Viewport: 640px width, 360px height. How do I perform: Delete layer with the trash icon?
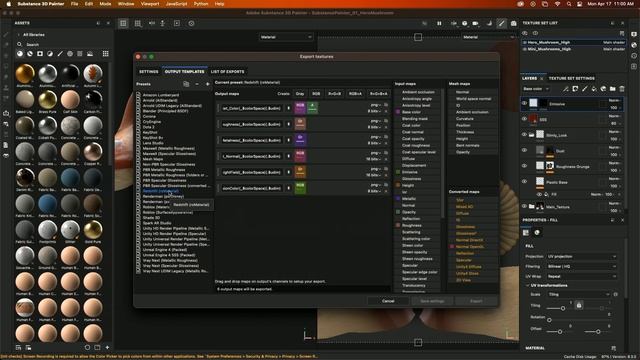[622, 89]
